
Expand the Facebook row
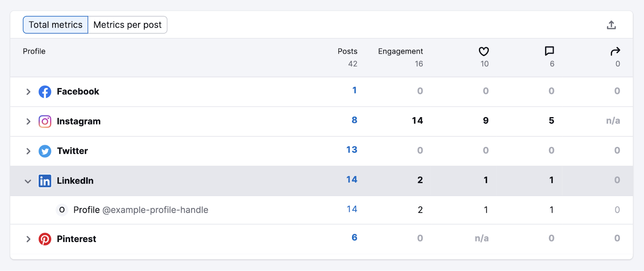coord(28,91)
